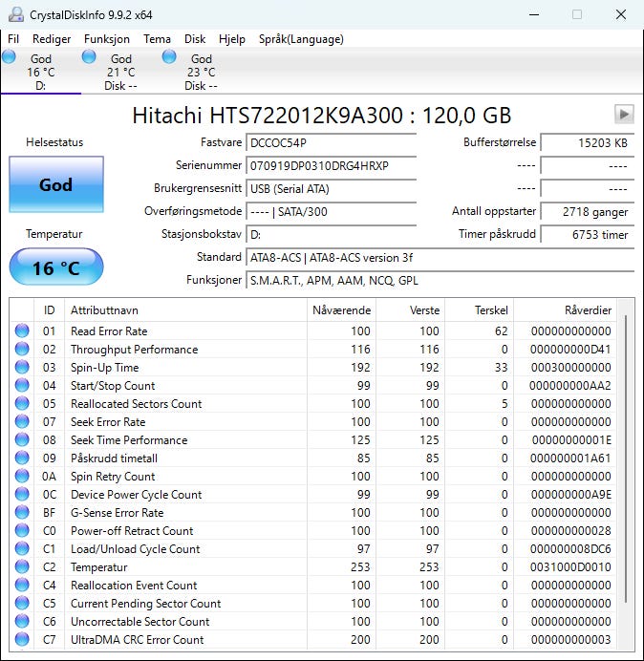644x661 pixels.
Task: Click status icon for Throughput Performance
Action: [x=22, y=349]
